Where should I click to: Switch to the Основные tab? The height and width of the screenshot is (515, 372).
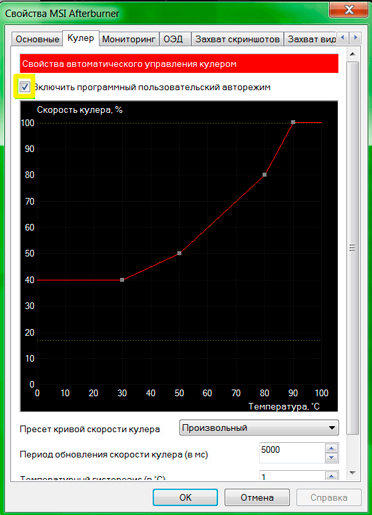click(37, 39)
